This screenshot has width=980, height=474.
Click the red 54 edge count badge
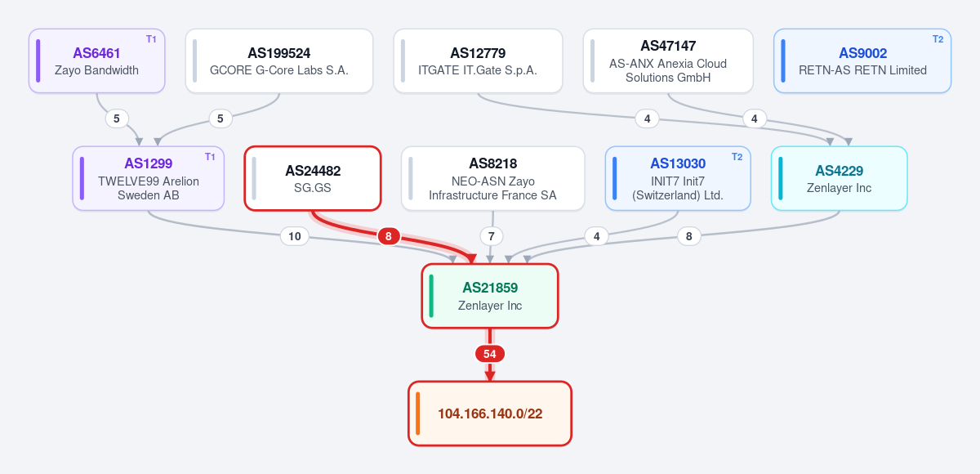490,354
